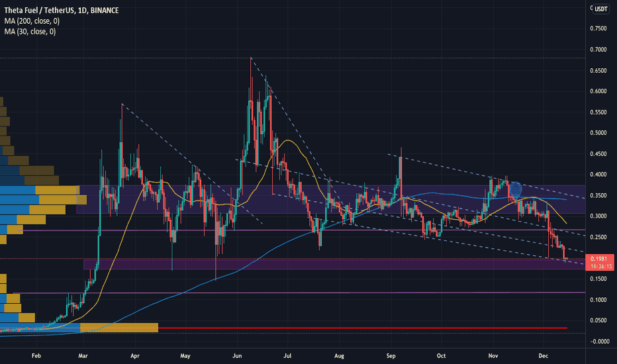The width and height of the screenshot is (617, 364).
Task: Click the Dec label on time axis
Action: [543, 356]
